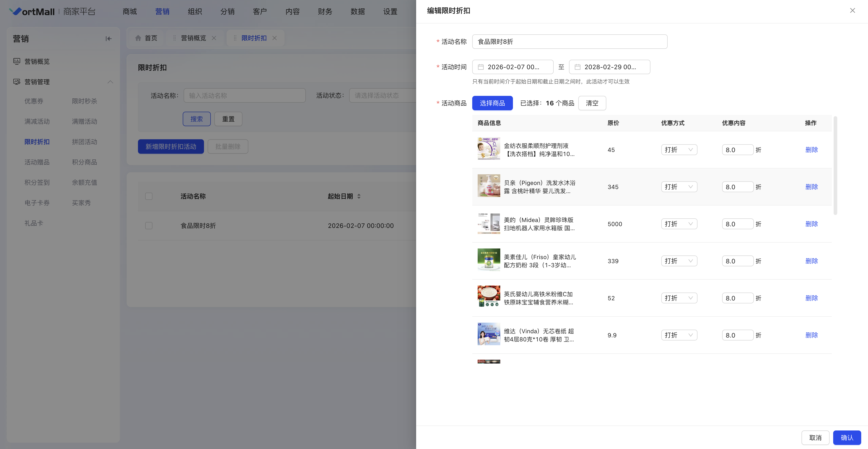Open 打折 dropdown for Midea robot product
The height and width of the screenshot is (449, 868).
point(679,224)
